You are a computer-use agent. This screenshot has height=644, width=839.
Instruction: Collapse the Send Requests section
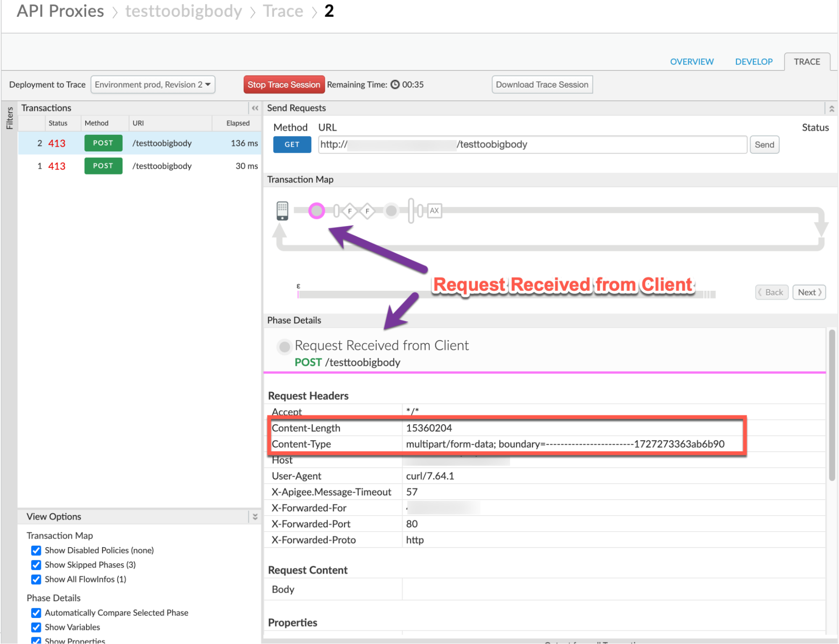click(831, 109)
